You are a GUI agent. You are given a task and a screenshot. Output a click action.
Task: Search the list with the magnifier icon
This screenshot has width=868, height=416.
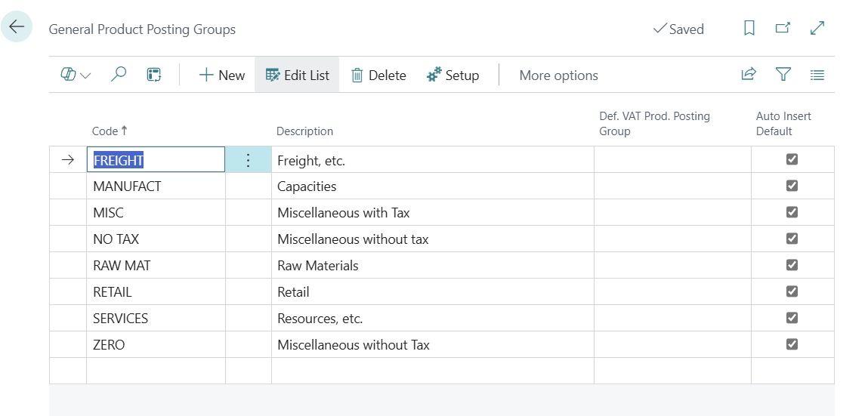118,75
